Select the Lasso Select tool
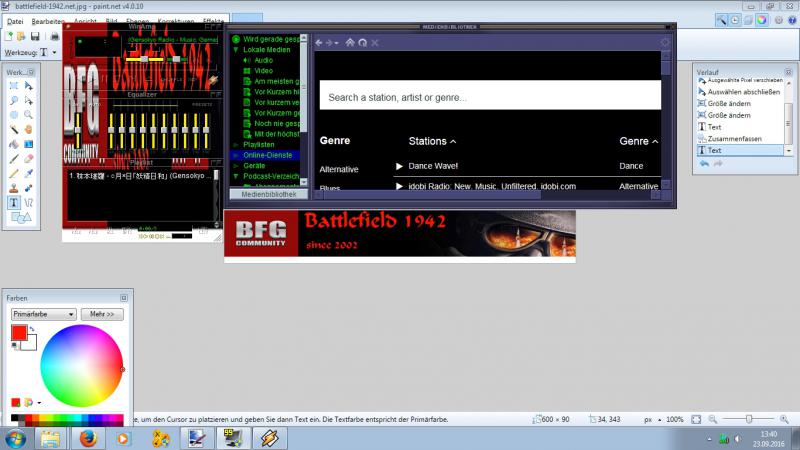The image size is (800, 450). tap(14, 101)
